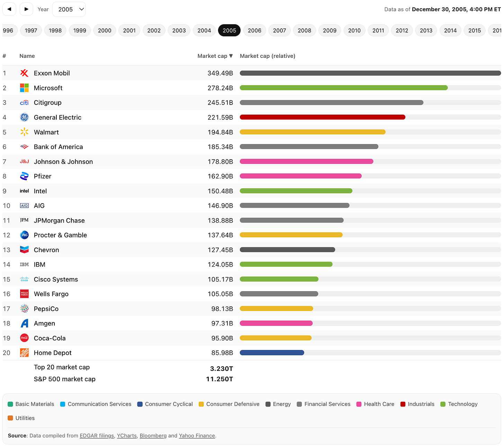Click the Utilities legend swatch

click(x=10, y=418)
